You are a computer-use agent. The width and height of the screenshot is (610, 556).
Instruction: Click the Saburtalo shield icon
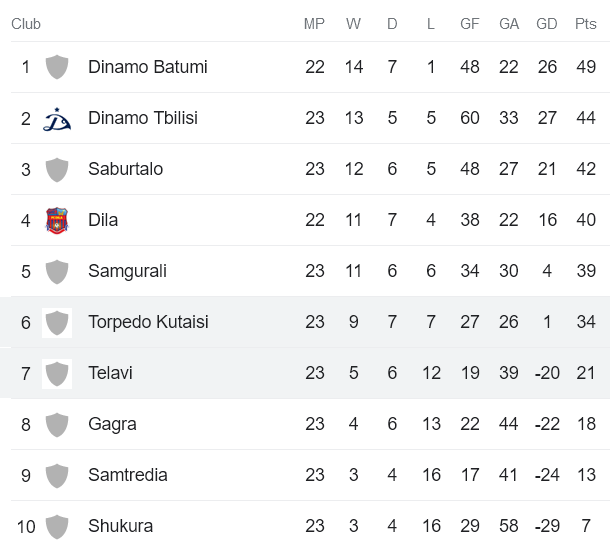click(x=57, y=170)
